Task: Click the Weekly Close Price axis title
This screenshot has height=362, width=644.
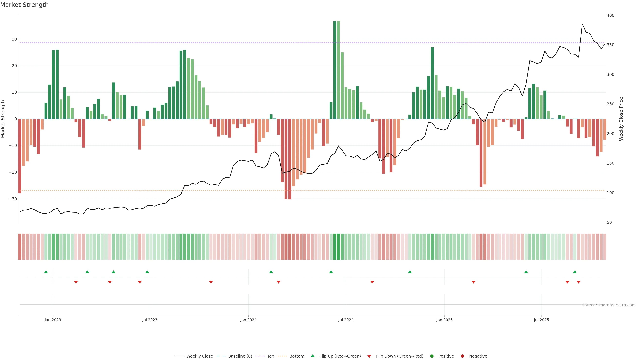Action: (621, 119)
